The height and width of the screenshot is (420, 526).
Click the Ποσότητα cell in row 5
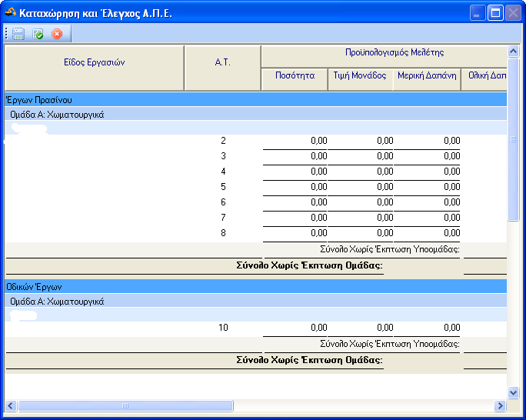pos(295,187)
